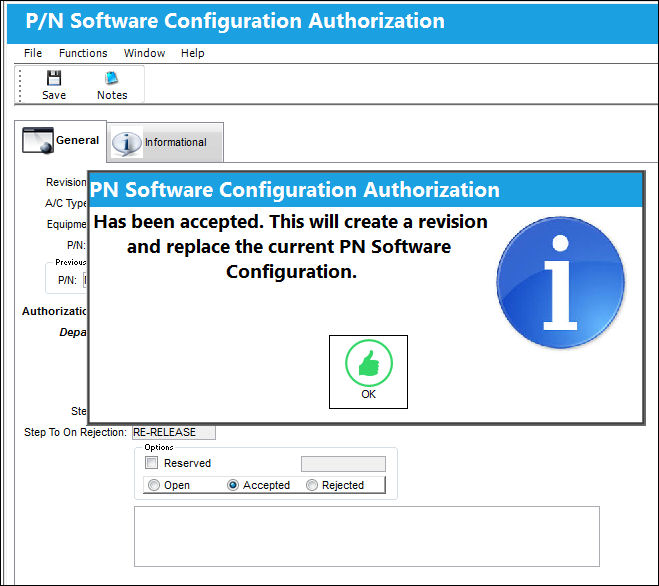The image size is (659, 586).
Task: Open the Window menu
Action: click(144, 53)
